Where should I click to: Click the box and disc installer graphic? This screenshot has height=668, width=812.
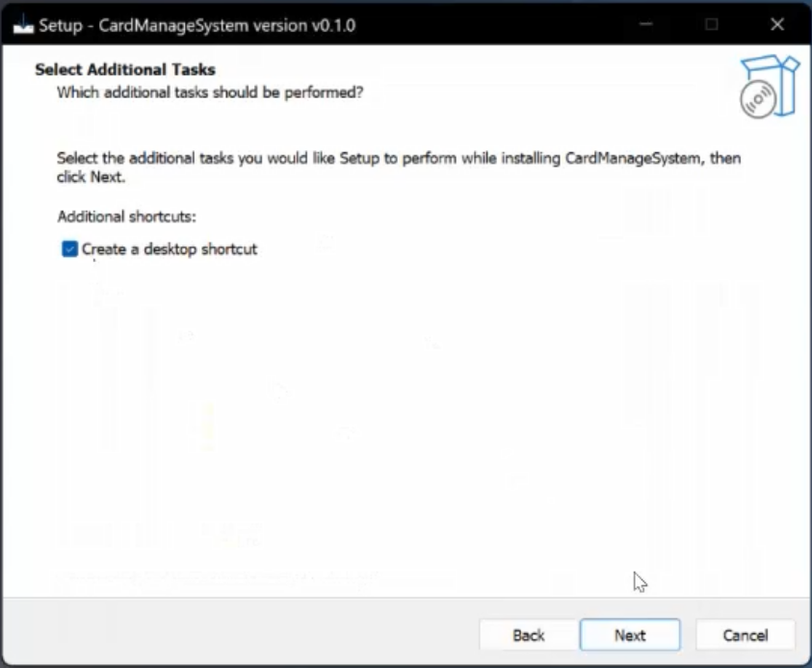click(771, 86)
